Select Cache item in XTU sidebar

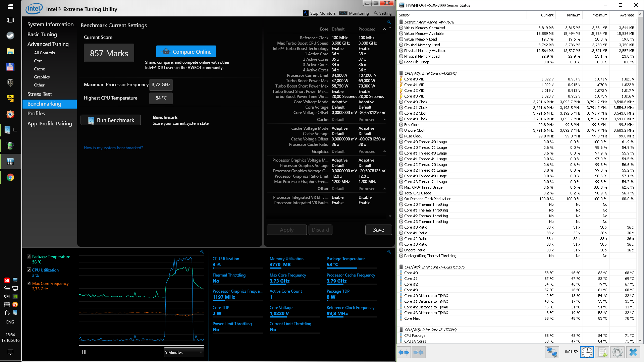[40, 69]
